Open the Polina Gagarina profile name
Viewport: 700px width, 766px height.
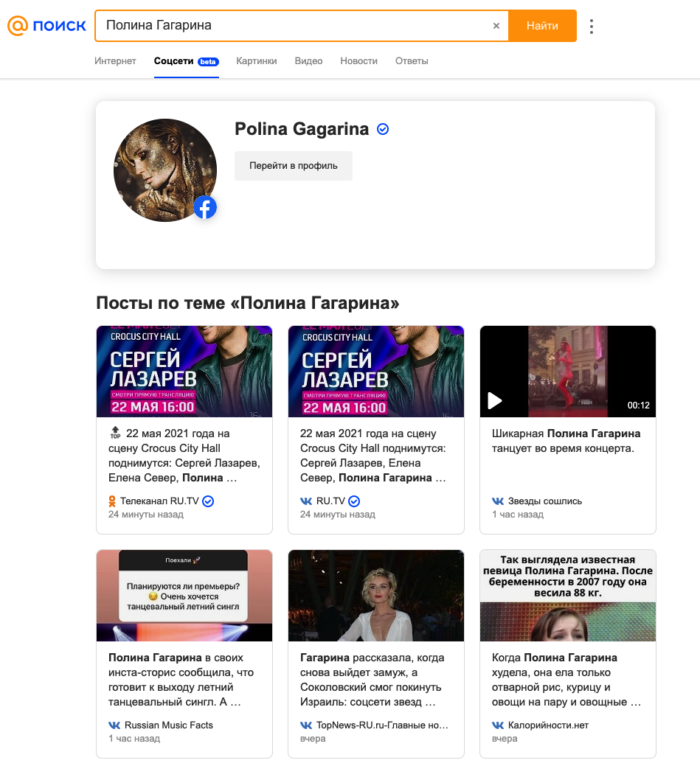point(302,129)
